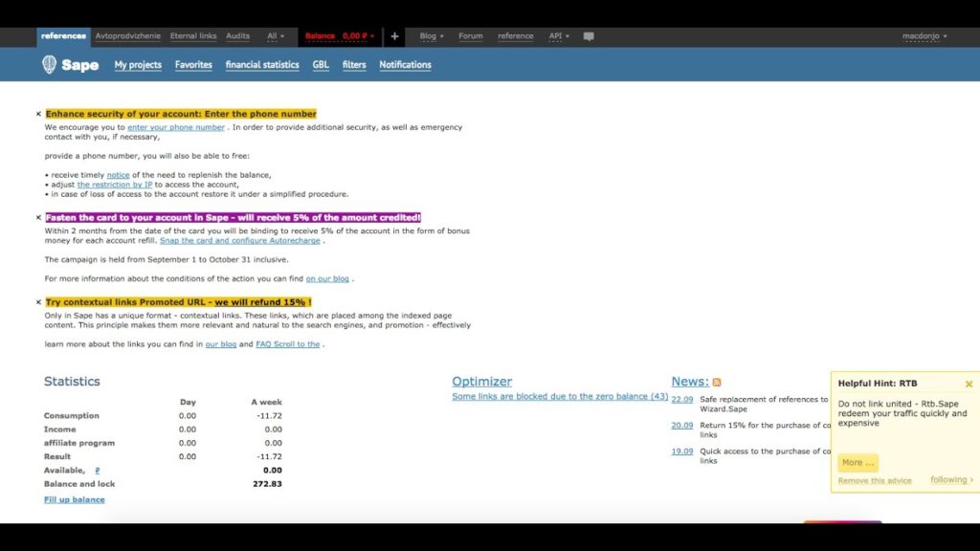
Task: Open news item dated 20.09
Action: click(x=681, y=426)
